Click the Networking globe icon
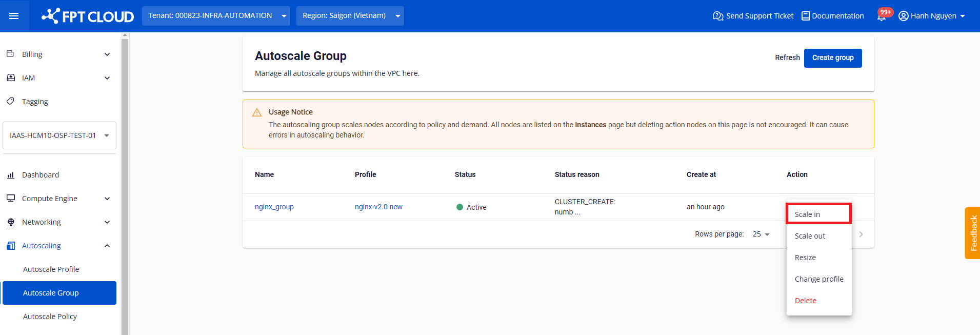Viewport: 980px width, 335px height. 10,222
